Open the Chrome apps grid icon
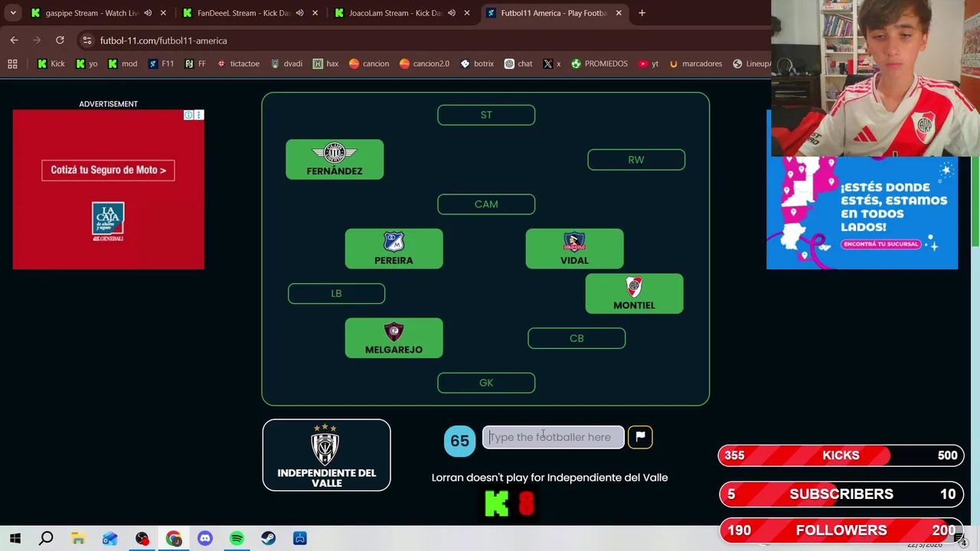This screenshot has height=551, width=980. click(x=12, y=64)
